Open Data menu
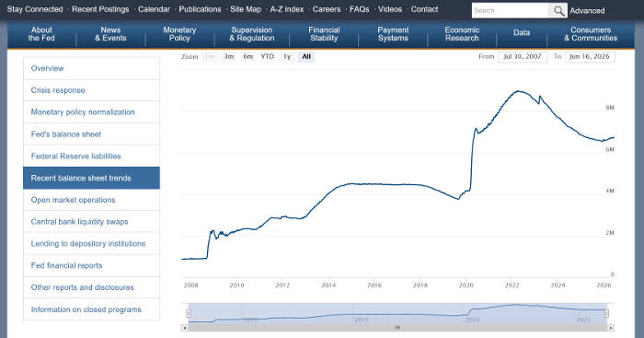This screenshot has width=644, height=338. click(522, 33)
